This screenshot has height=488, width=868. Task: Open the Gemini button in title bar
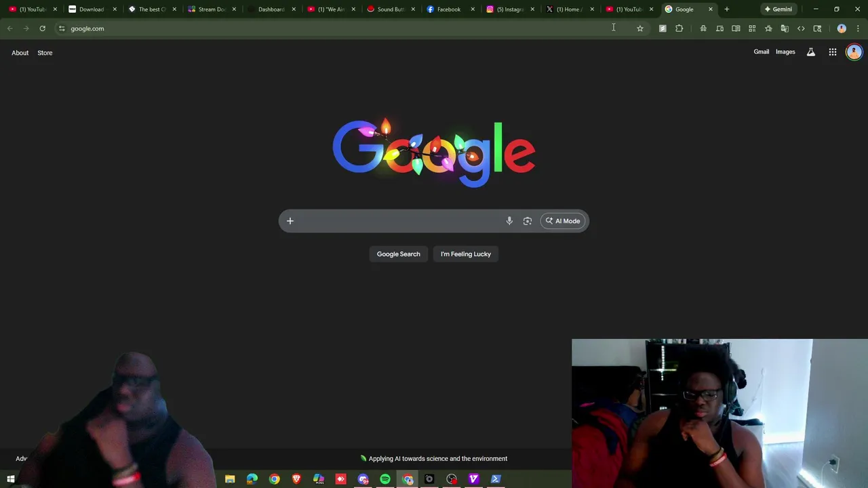point(778,9)
